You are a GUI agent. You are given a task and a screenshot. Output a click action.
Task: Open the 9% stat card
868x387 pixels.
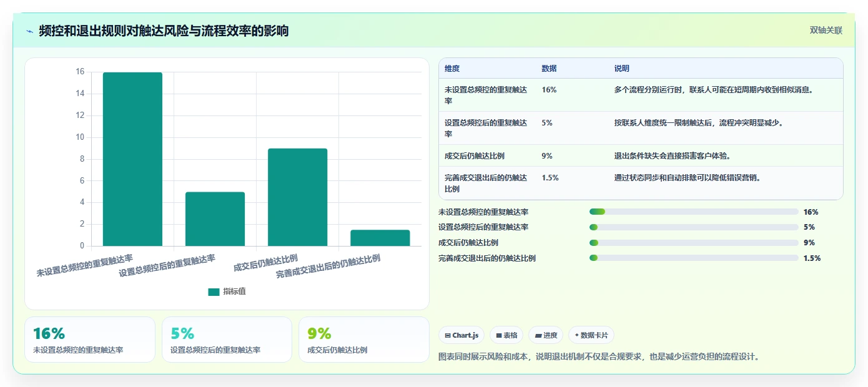coord(364,340)
